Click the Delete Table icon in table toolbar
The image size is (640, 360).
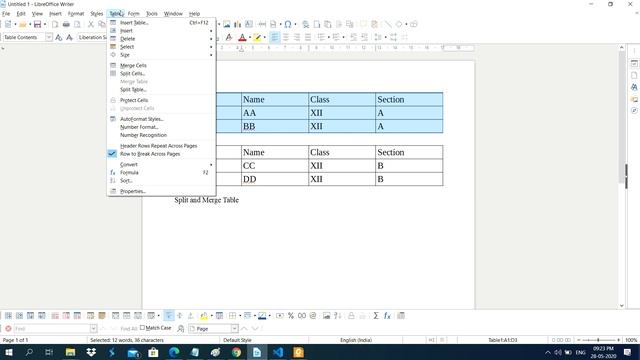[77, 316]
